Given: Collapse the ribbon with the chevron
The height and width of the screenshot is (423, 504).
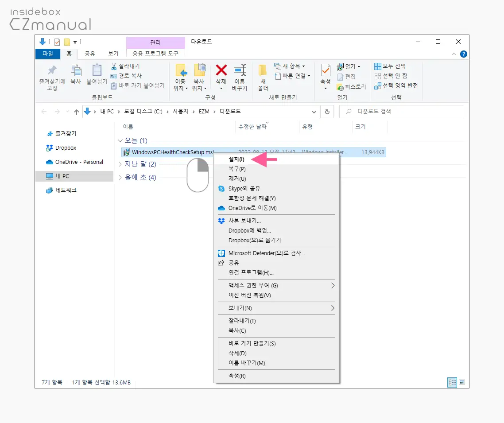Looking at the screenshot, I should (x=454, y=54).
